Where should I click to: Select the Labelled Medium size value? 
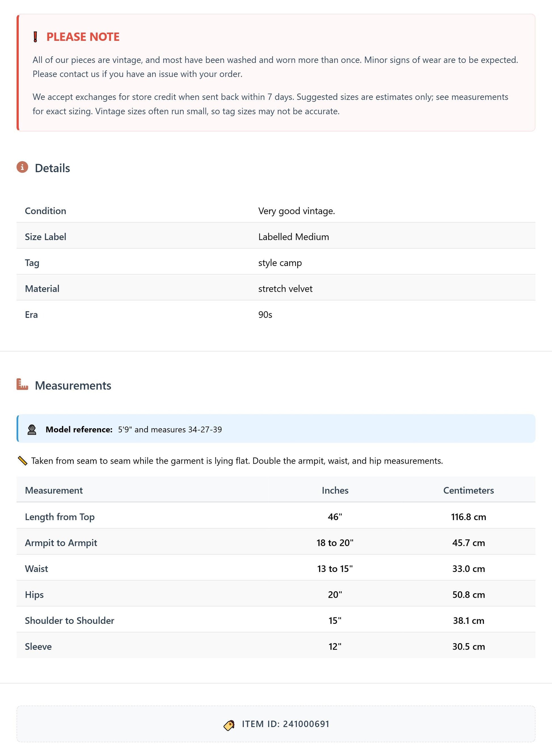(x=294, y=237)
